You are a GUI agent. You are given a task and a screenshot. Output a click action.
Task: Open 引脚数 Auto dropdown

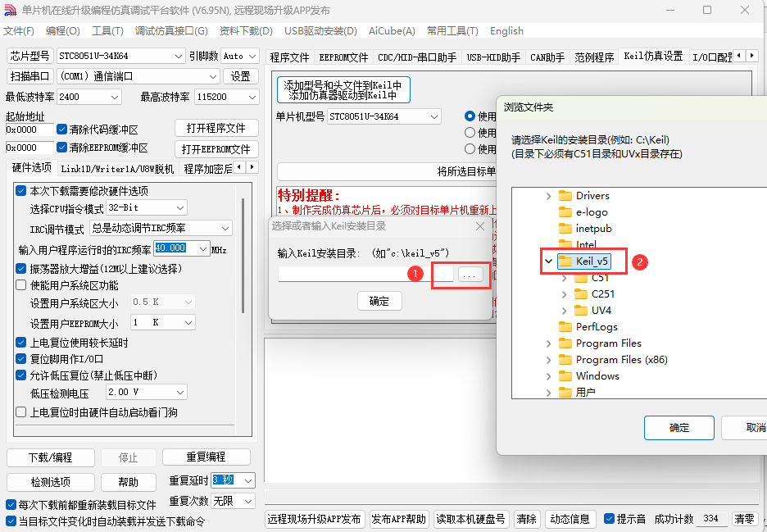239,57
